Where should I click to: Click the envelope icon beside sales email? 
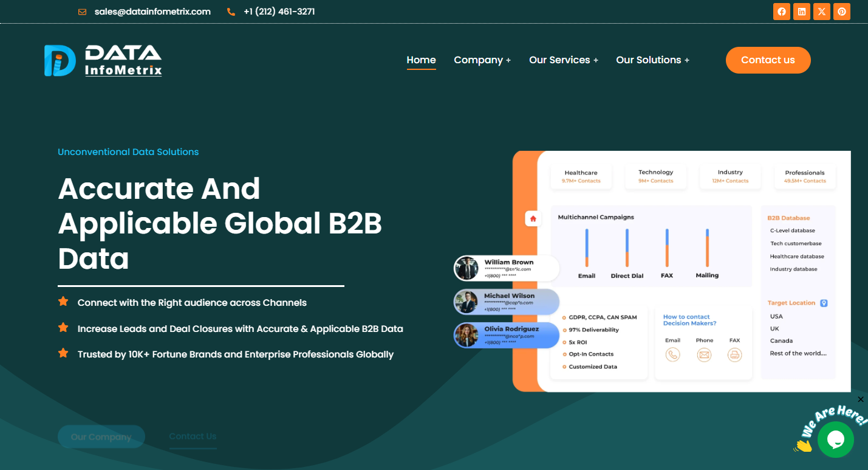coord(82,12)
